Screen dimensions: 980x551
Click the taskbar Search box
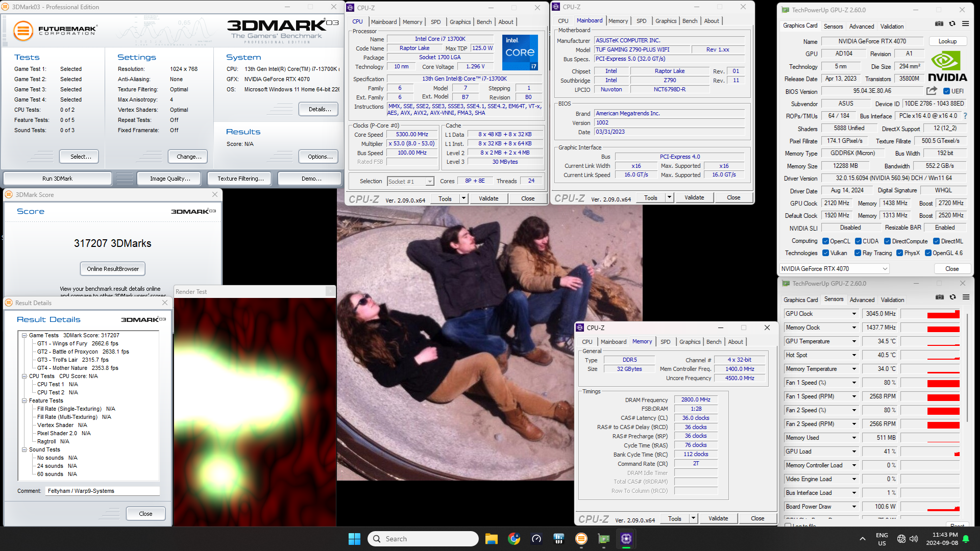[423, 539]
